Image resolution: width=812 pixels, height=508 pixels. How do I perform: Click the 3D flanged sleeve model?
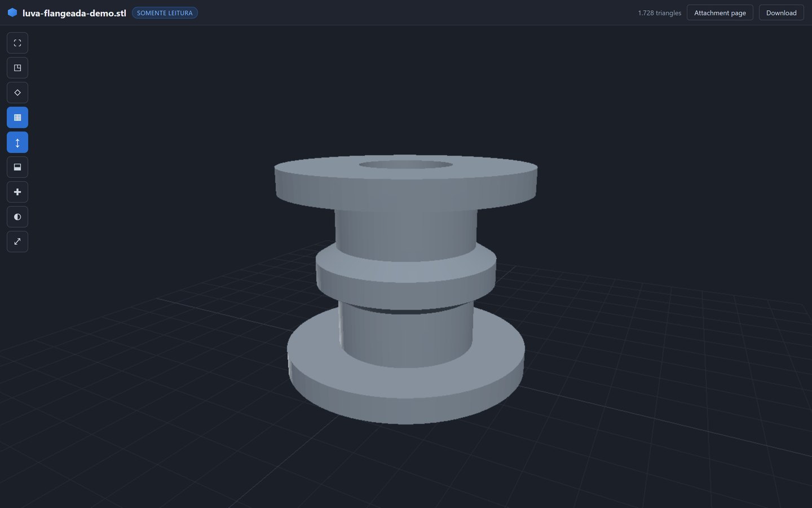point(406,289)
